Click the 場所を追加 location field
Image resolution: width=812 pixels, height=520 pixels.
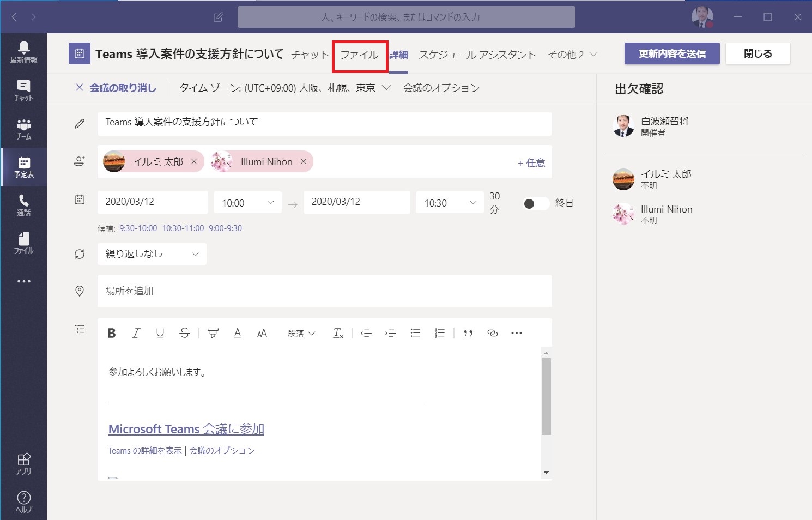click(325, 291)
